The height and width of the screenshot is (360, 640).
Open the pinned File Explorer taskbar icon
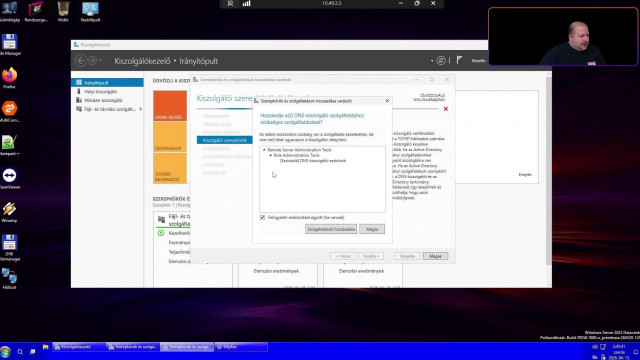[x=45, y=347]
